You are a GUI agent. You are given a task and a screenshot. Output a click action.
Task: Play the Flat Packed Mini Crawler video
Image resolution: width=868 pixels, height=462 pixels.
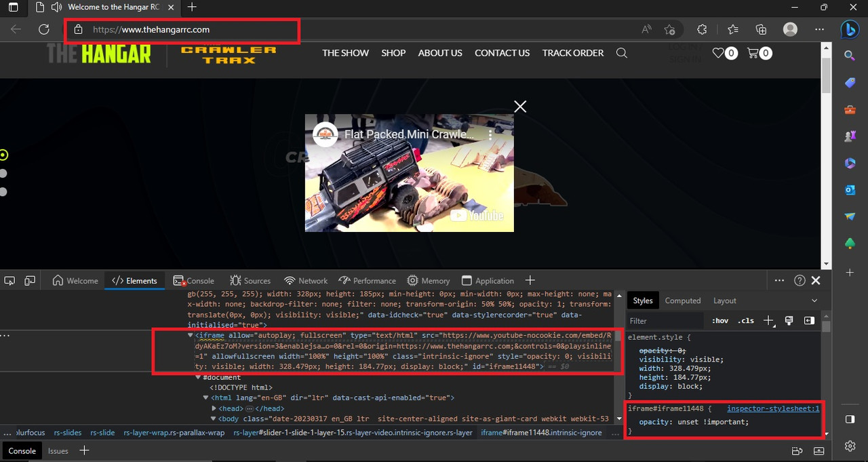pos(409,173)
